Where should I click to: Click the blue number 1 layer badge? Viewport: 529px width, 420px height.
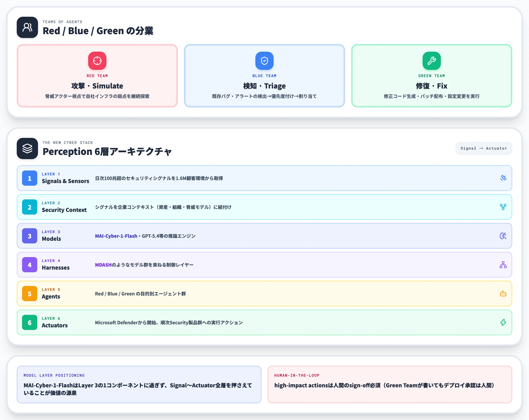pyautogui.click(x=29, y=178)
